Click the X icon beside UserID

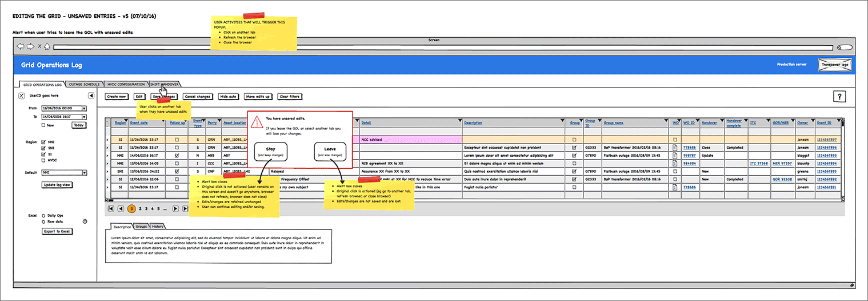pyautogui.click(x=22, y=96)
